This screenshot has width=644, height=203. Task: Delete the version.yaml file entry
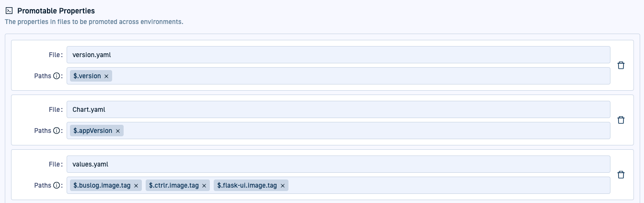pyautogui.click(x=621, y=65)
